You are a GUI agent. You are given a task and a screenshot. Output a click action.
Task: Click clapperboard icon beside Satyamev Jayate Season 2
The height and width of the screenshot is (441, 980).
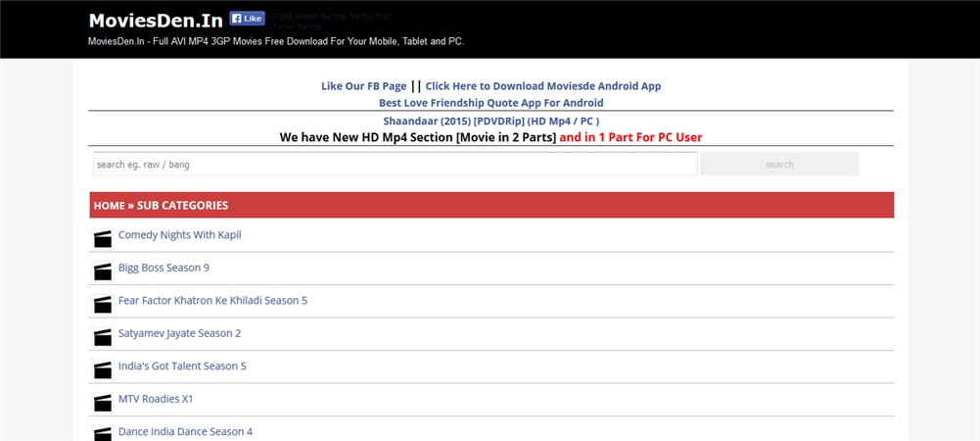pos(103,337)
